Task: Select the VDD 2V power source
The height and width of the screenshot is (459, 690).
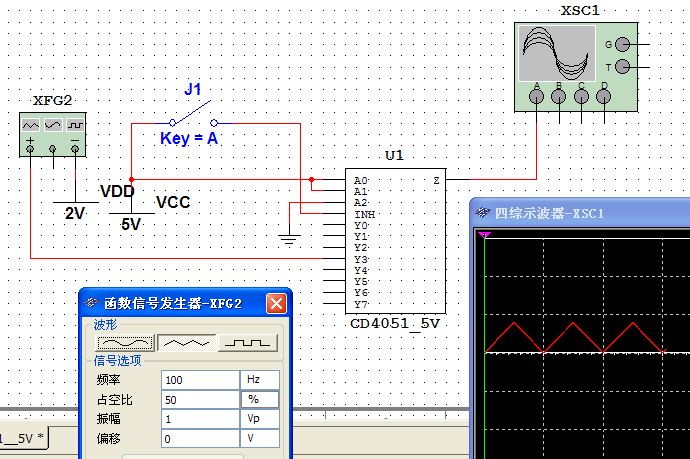Action: (76, 202)
